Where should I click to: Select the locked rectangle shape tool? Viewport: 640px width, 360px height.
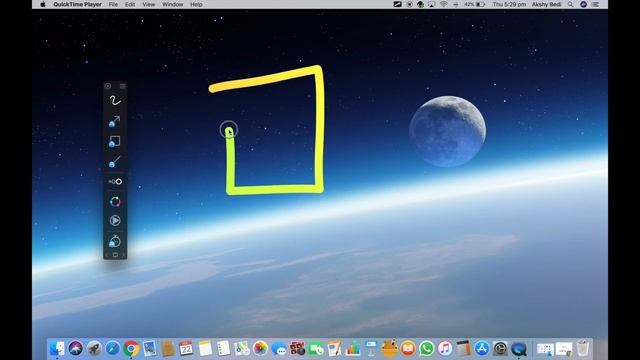click(x=115, y=141)
